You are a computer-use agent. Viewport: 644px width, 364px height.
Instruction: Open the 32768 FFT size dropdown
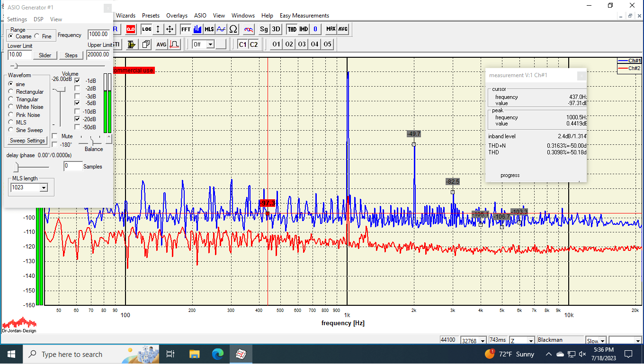pos(482,340)
